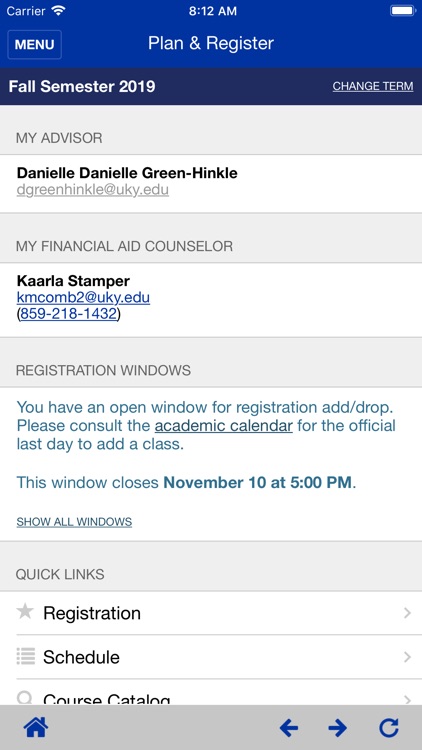Tap the home icon in bottom bar
Viewport: 422px width, 750px height.
click(x=36, y=728)
